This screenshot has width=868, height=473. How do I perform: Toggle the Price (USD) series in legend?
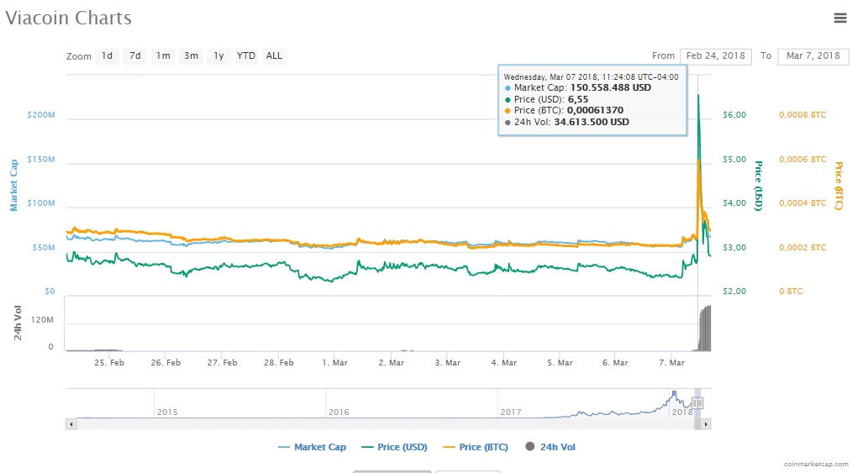394,447
